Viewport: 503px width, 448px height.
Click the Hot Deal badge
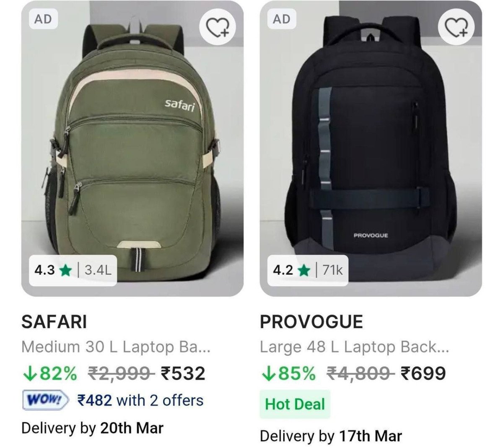[x=294, y=404]
